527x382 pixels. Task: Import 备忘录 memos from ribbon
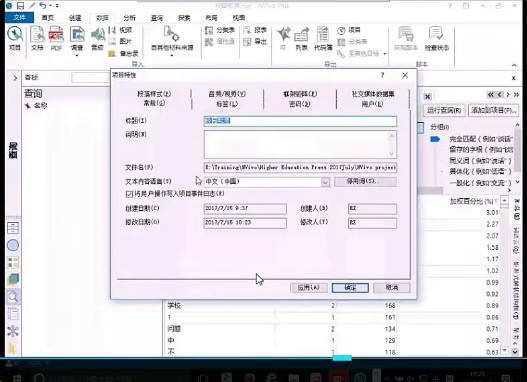tap(123, 53)
